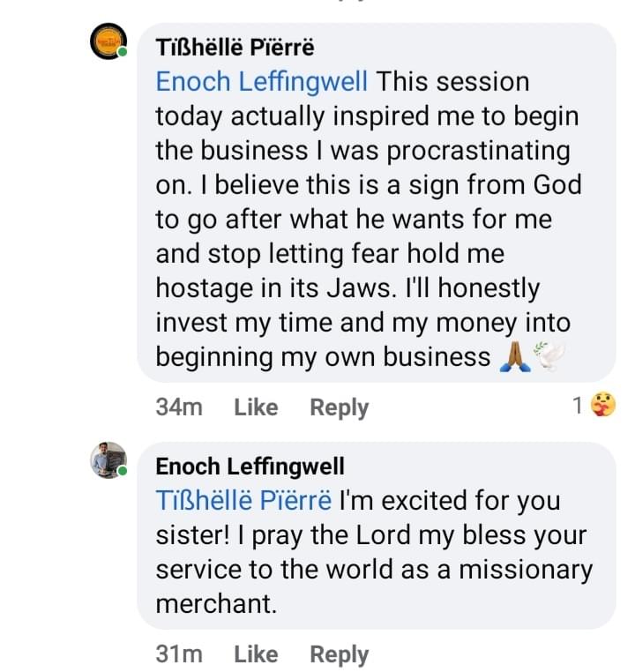635x672 pixels.
Task: Click green online dot on Enoch's avatar
Action: (x=123, y=471)
